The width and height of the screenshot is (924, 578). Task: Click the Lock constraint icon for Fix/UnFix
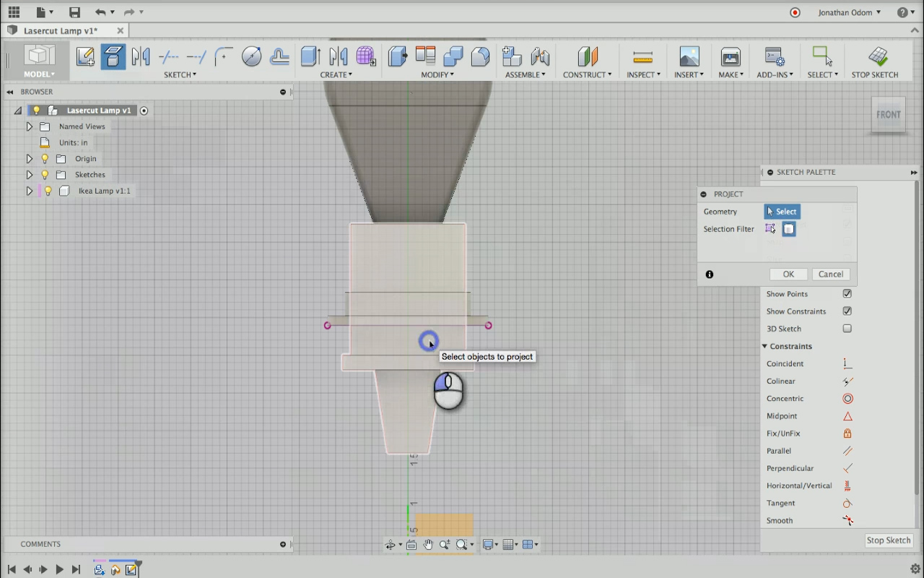coord(847,433)
